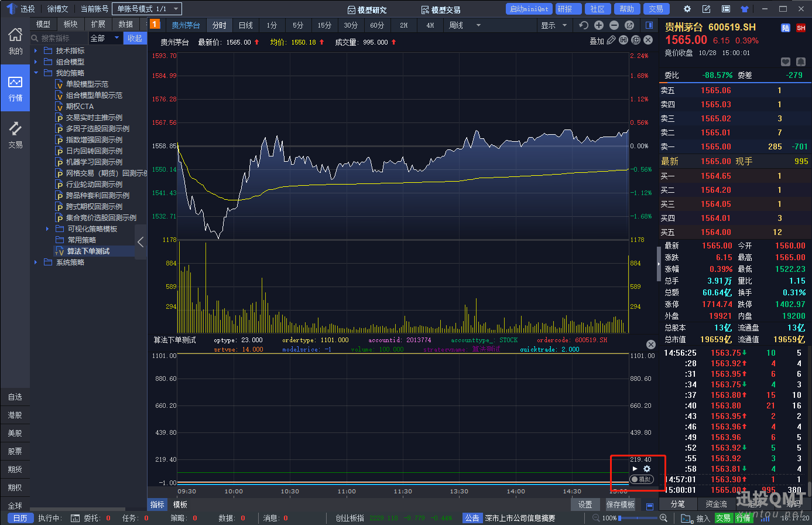This screenshot has height=525, width=812.
Task: Zoom in chart with plus icon
Action: click(598, 25)
